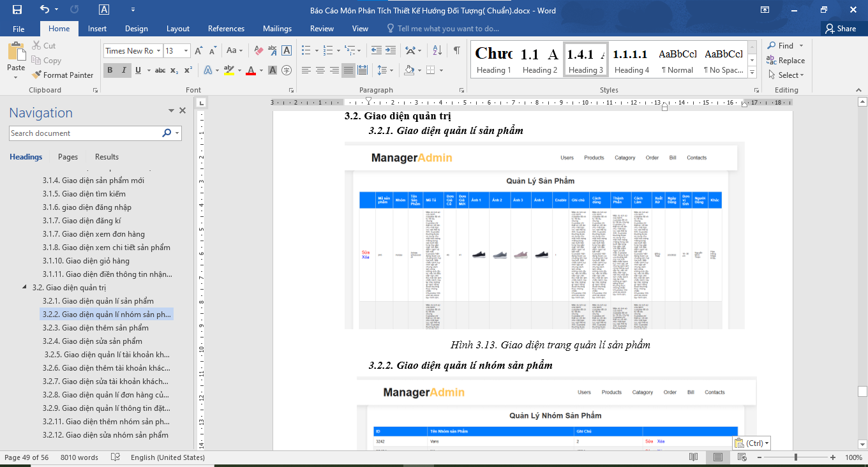Image resolution: width=868 pixels, height=467 pixels.
Task: Toggle show paragraph marks
Action: pos(457,50)
